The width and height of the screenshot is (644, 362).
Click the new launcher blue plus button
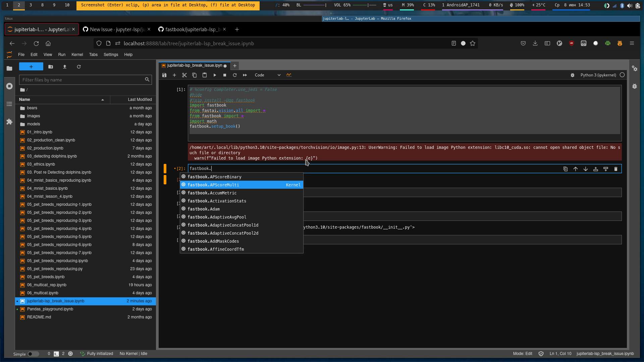(31, 67)
